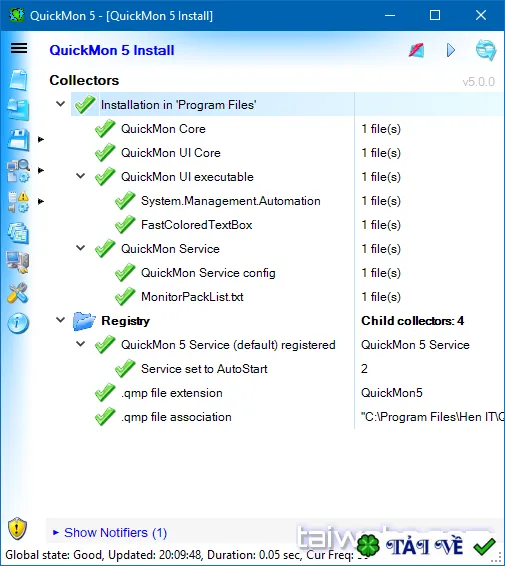The height and width of the screenshot is (566, 505).
Task: Expand the arrow beside the collectors icon
Action: (41, 170)
